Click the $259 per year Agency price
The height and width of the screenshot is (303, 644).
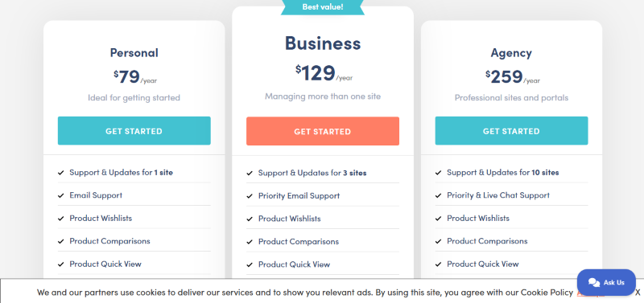[x=512, y=76]
